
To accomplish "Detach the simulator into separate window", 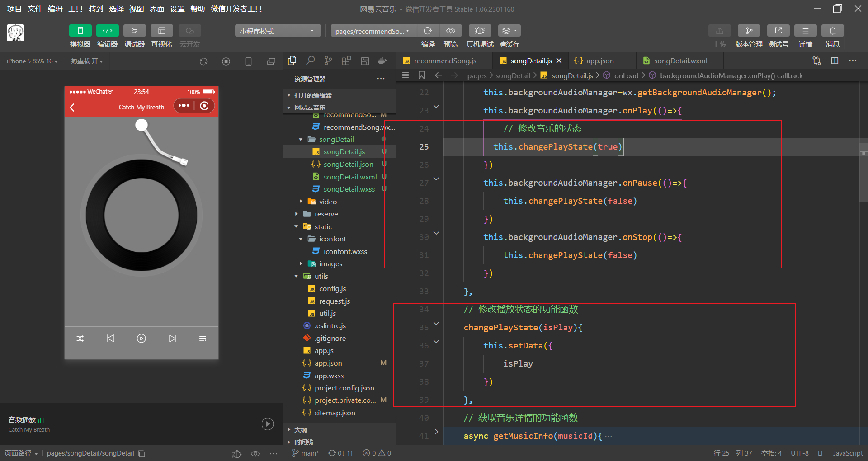I will tap(271, 61).
